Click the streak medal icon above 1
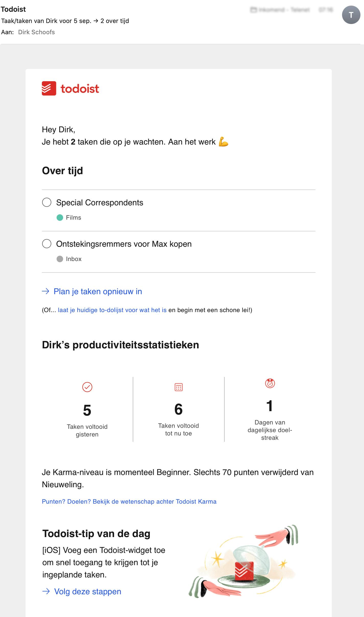Screen dimensions: 364x617 (x=270, y=383)
